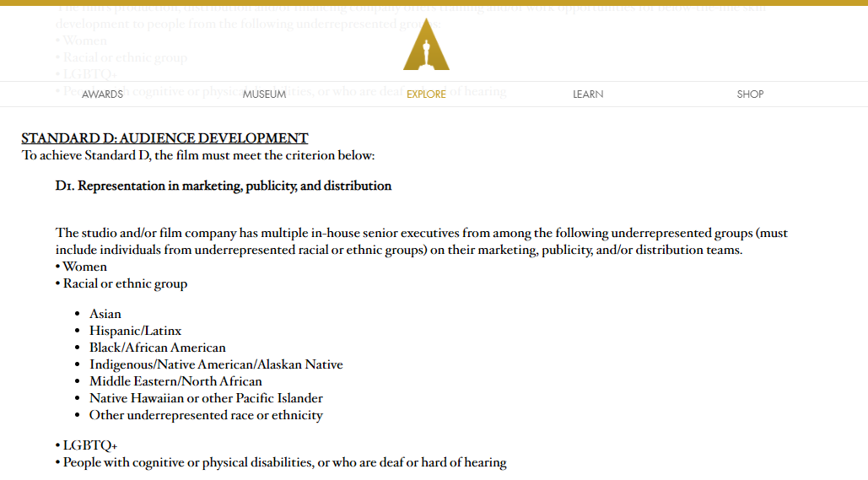
Task: Click the Asian list item
Action: (x=105, y=314)
